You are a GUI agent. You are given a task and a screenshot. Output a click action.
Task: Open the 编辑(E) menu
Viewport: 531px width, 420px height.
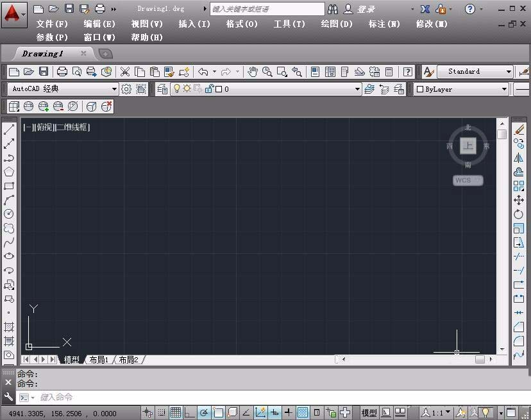(x=99, y=24)
